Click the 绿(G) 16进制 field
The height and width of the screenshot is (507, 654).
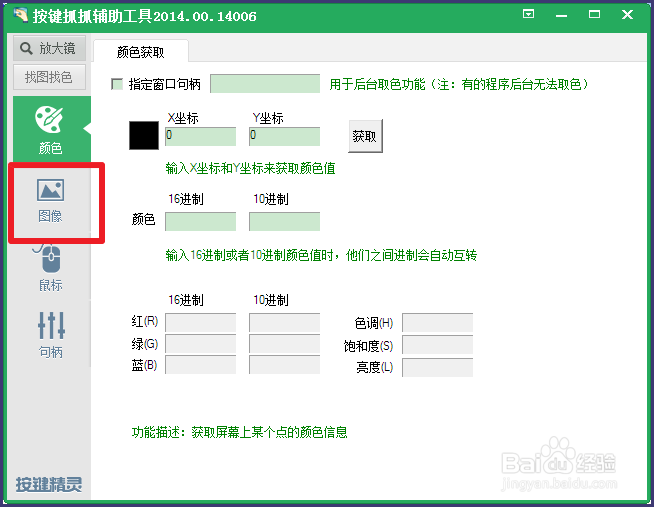pos(201,344)
